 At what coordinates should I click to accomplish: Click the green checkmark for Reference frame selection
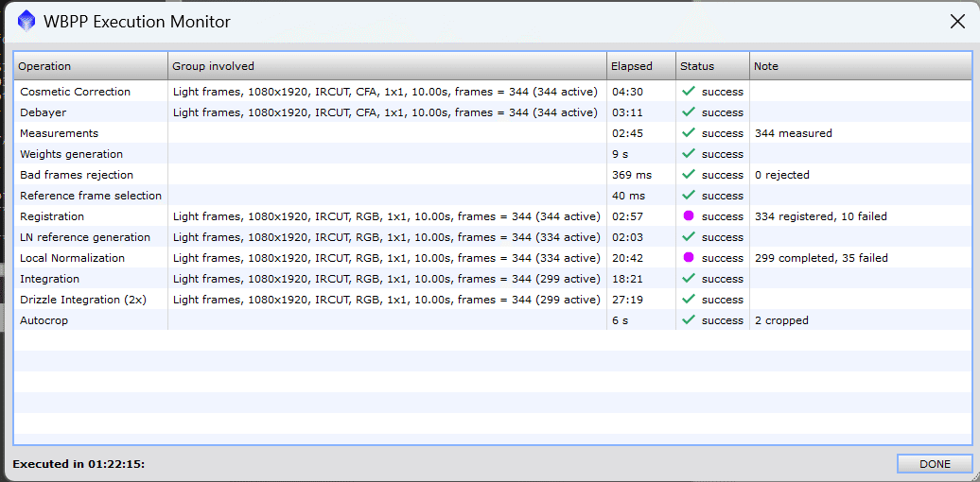(x=689, y=195)
